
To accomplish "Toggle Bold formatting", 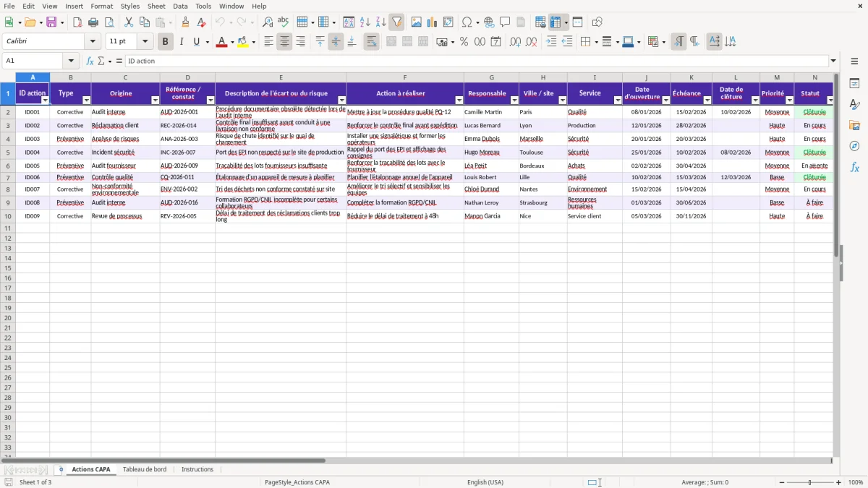I will [x=166, y=42].
